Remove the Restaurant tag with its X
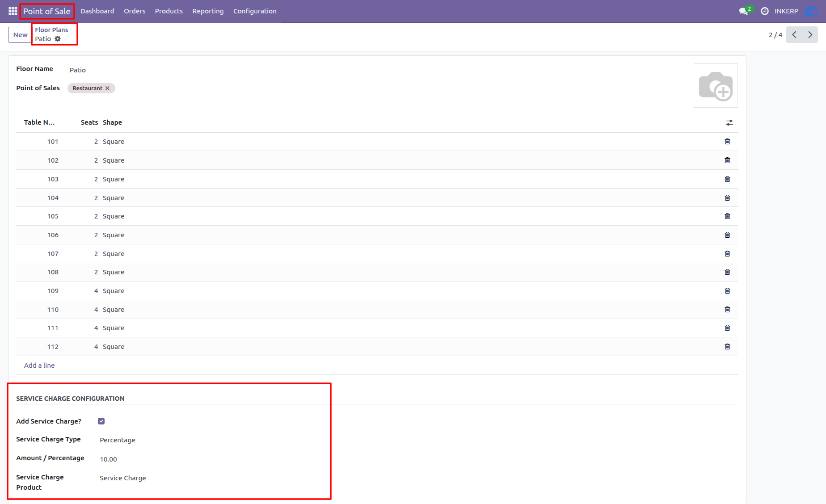The height and width of the screenshot is (504, 826). point(107,88)
